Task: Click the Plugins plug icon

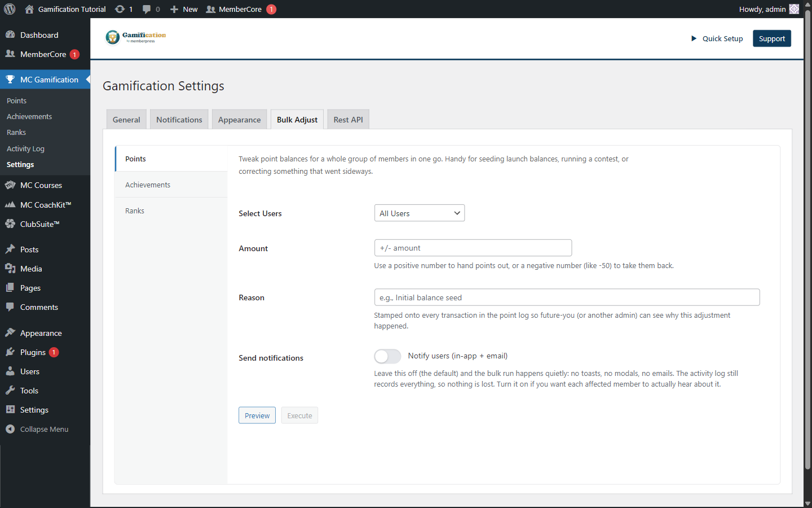Action: (10, 352)
